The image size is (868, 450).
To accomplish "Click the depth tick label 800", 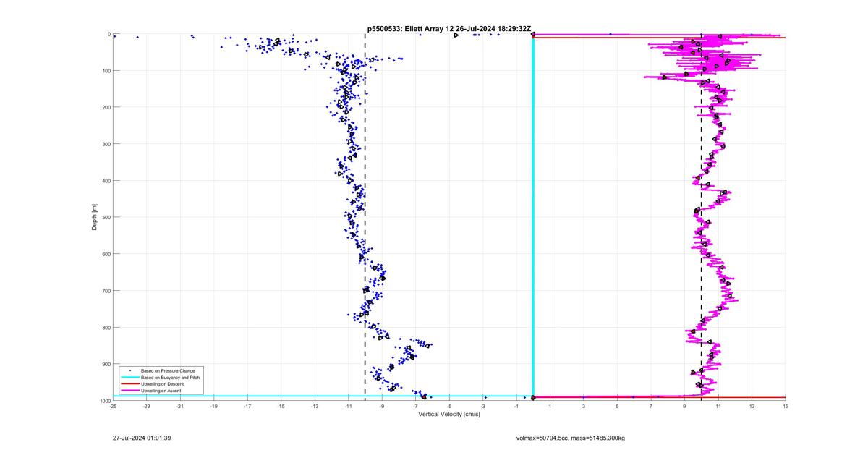I will 105,327.
